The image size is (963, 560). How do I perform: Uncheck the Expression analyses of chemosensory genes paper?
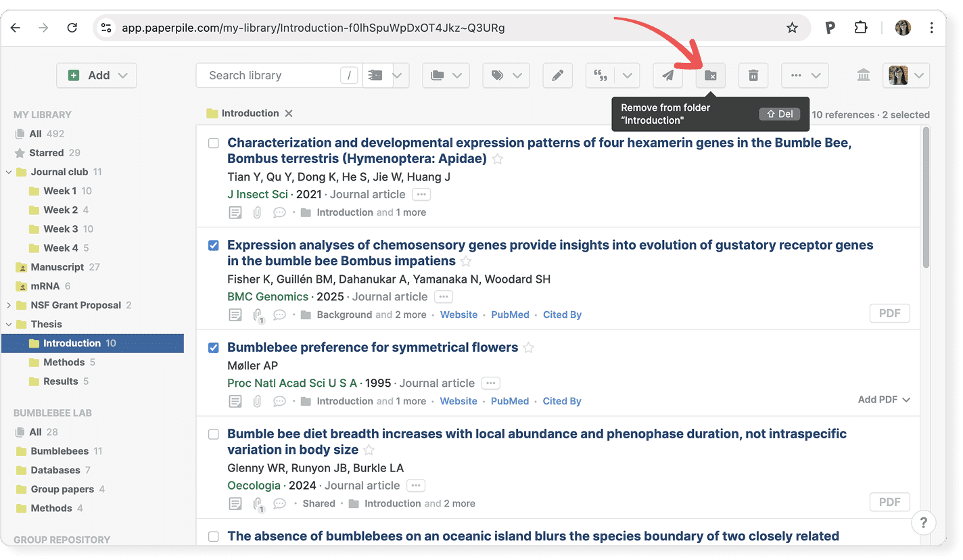point(214,246)
